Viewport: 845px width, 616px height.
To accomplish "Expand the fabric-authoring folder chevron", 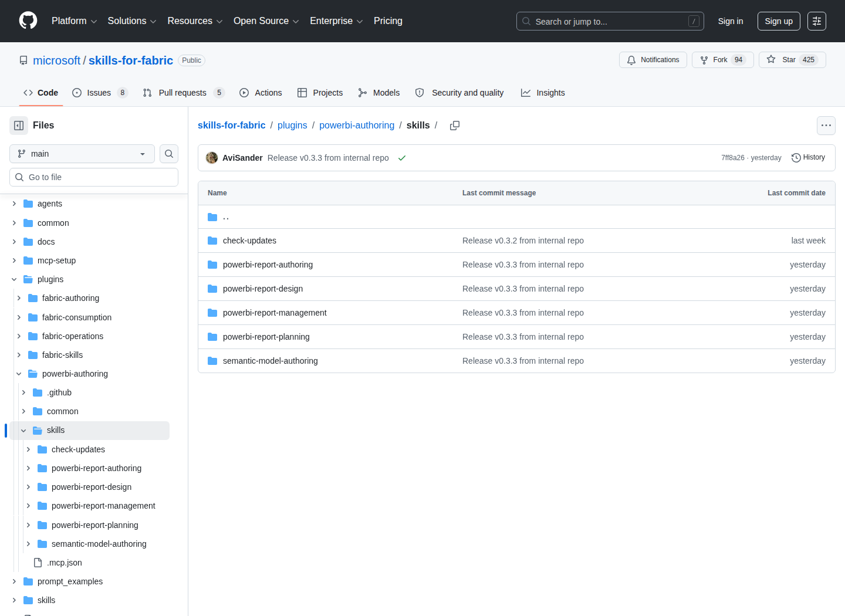I will point(19,298).
